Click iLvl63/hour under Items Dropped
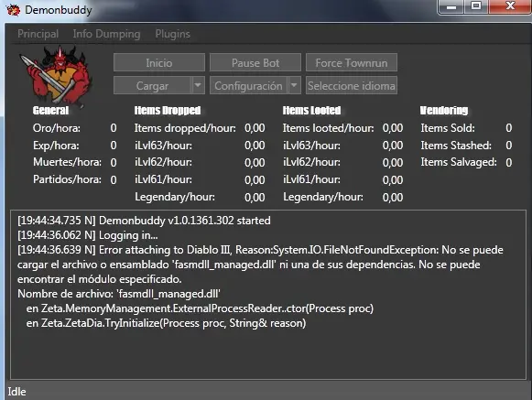 pyautogui.click(x=163, y=146)
